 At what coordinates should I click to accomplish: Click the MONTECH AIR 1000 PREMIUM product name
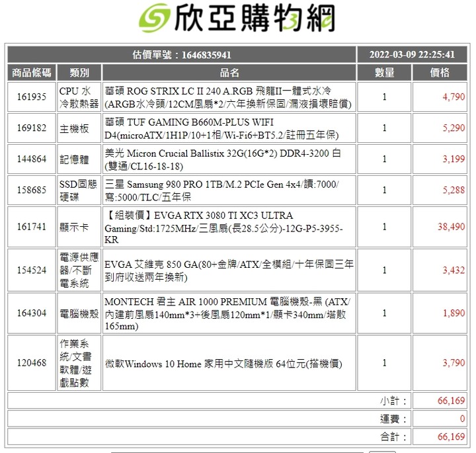click(x=227, y=313)
